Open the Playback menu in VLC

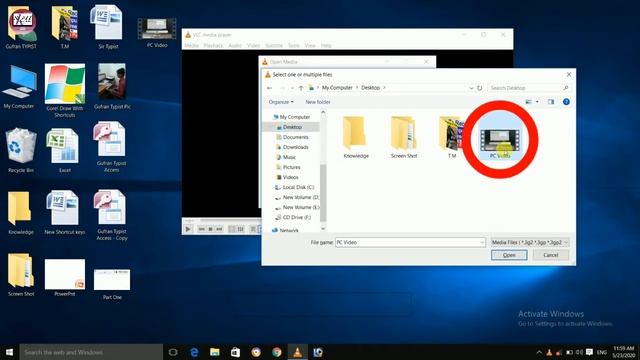213,46
